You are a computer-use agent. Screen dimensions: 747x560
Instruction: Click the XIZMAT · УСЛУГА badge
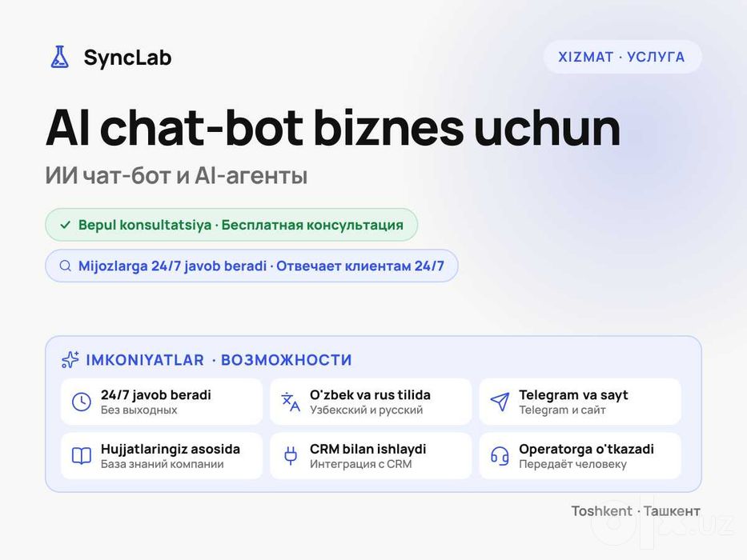pos(622,57)
